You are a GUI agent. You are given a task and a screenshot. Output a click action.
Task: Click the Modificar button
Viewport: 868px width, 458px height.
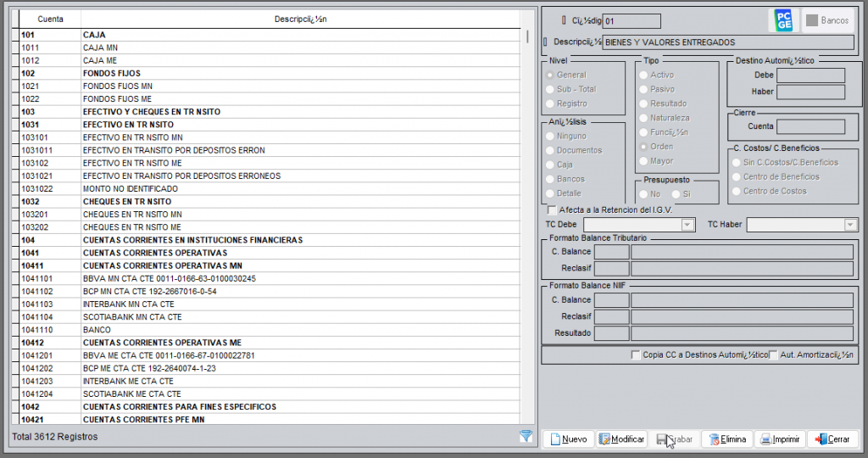pyautogui.click(x=621, y=439)
